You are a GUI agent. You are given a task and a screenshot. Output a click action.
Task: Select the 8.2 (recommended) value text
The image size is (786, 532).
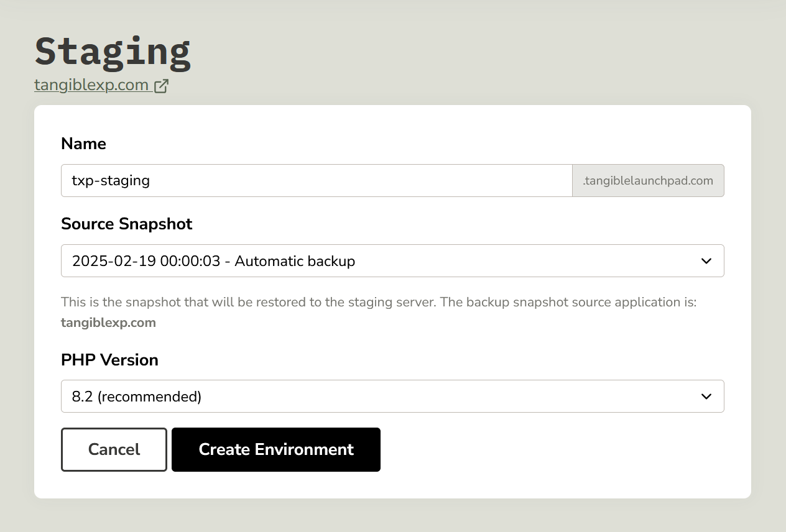tap(137, 397)
